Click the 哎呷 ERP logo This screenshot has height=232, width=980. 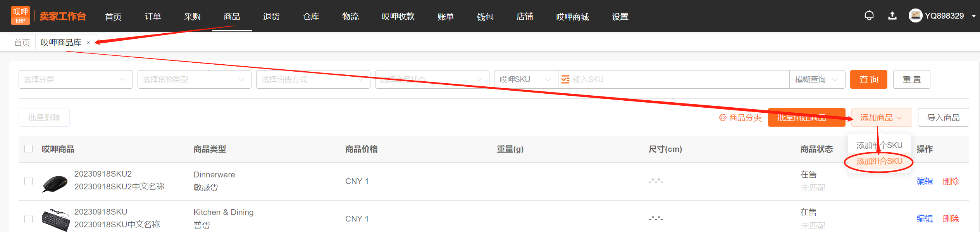[21, 16]
